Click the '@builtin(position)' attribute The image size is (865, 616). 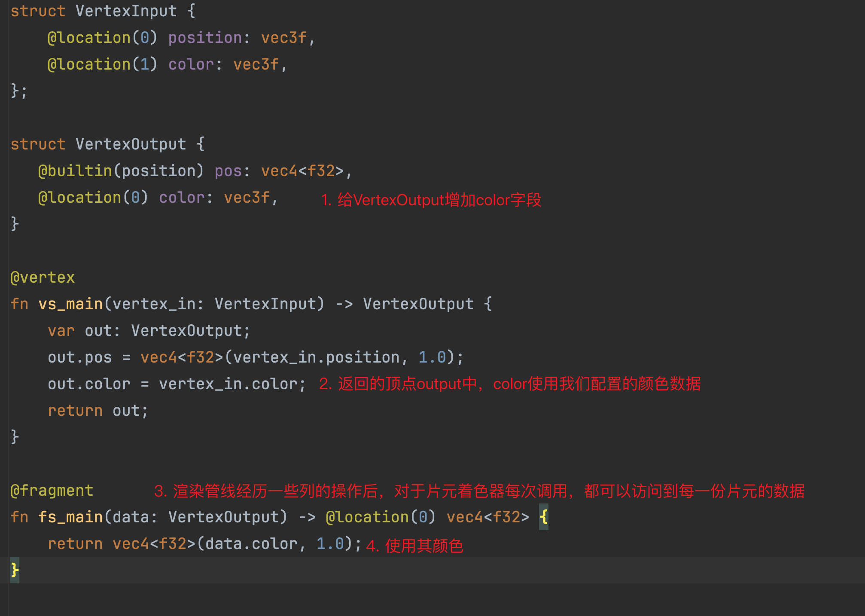pos(121,171)
